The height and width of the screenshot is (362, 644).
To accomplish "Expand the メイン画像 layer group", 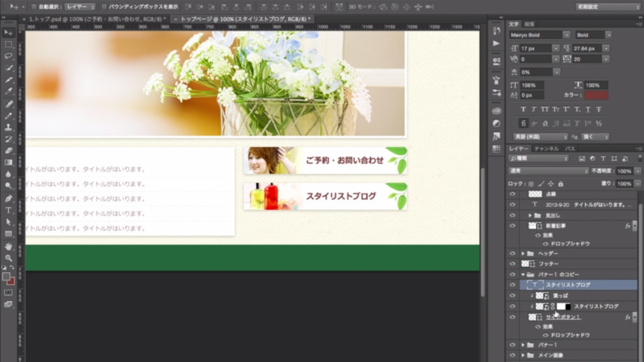I will tap(523, 355).
